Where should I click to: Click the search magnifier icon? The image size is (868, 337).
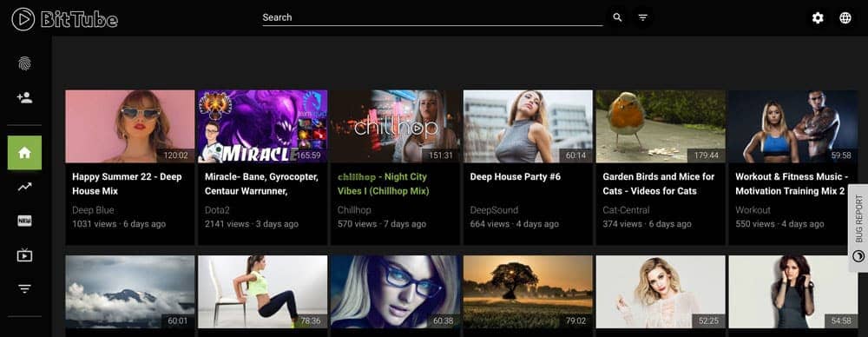[617, 17]
